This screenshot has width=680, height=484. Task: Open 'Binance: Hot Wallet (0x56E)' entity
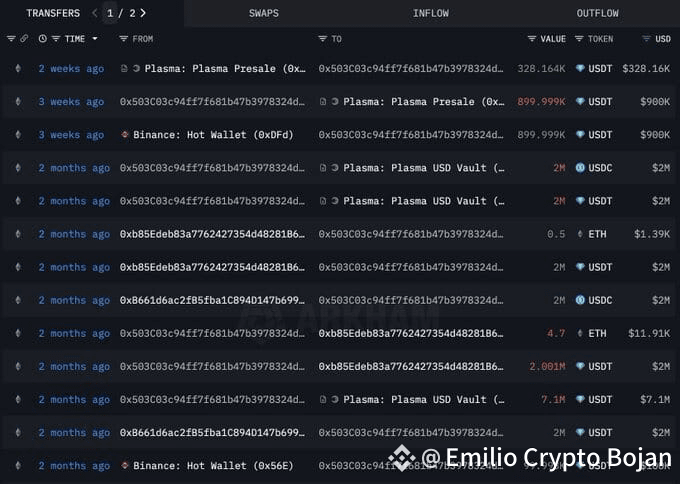(x=213, y=466)
